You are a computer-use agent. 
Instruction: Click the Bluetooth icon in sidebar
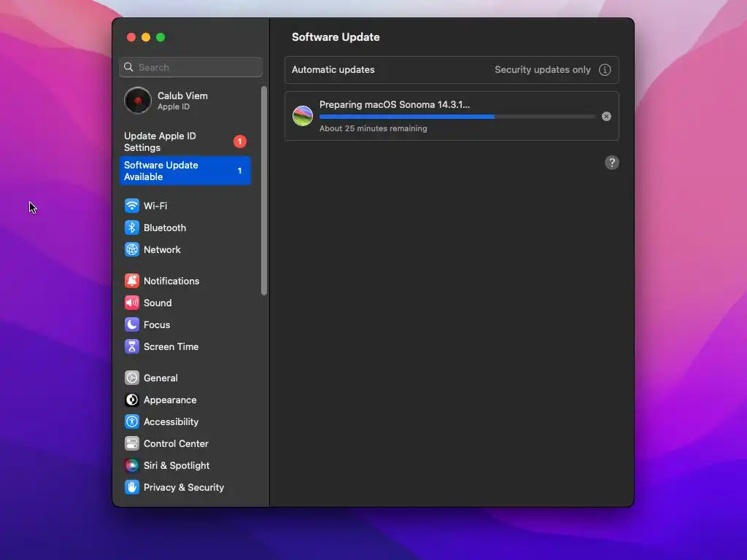point(132,227)
